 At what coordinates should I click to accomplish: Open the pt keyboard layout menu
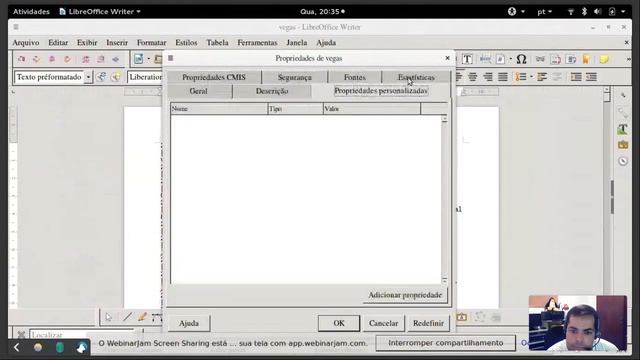(x=544, y=11)
